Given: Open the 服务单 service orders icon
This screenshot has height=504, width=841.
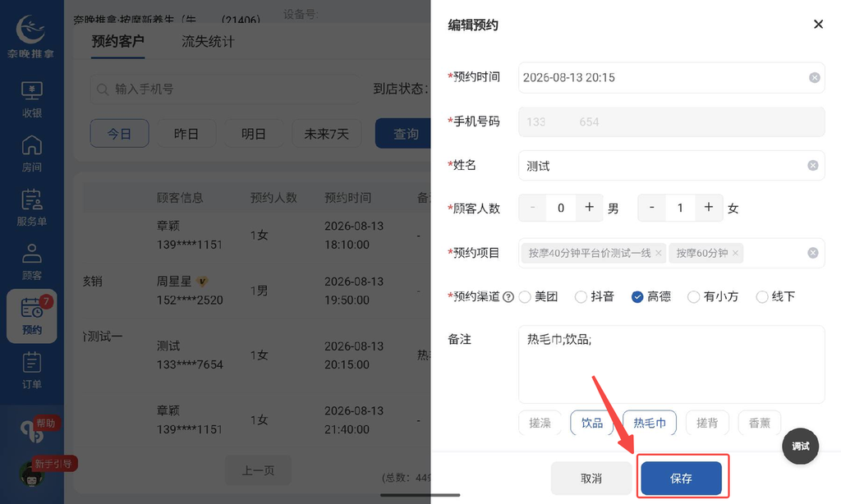Looking at the screenshot, I should click(32, 208).
